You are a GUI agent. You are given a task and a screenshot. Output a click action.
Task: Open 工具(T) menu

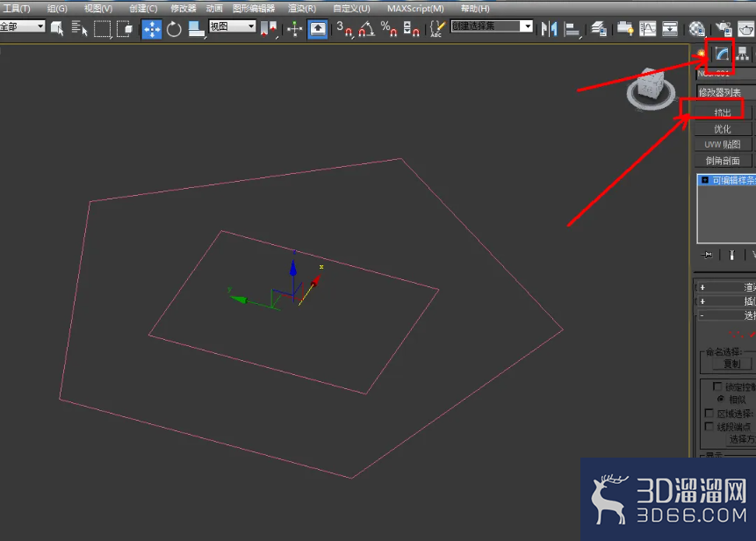tap(17, 9)
